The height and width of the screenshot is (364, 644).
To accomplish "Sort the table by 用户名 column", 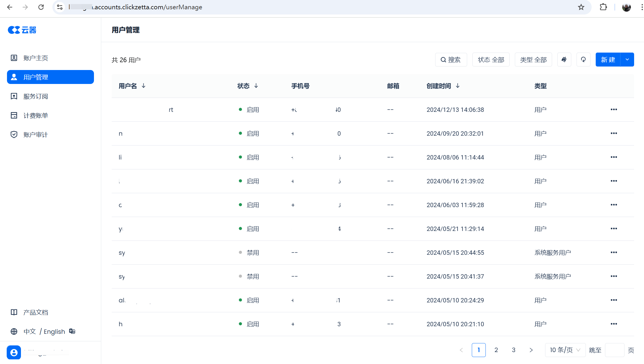I will (143, 86).
